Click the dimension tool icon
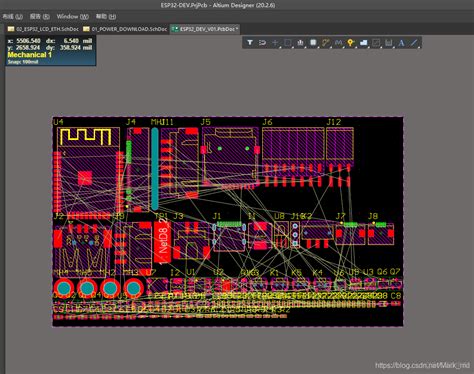The height and width of the screenshot is (374, 474). point(389,43)
